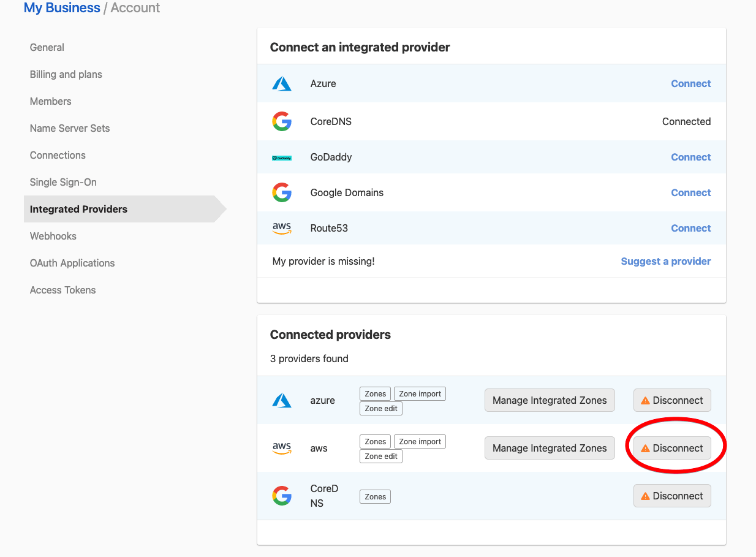The image size is (756, 557).
Task: Click the AWS Route53 logo
Action: [x=282, y=228]
